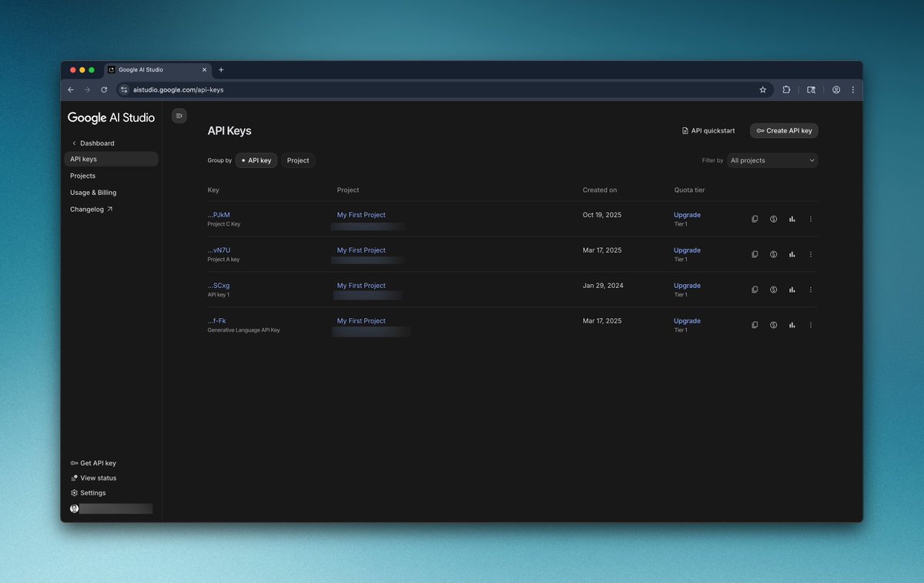Open the Chrome profile icon
The width and height of the screenshot is (924, 583).
pyautogui.click(x=836, y=89)
